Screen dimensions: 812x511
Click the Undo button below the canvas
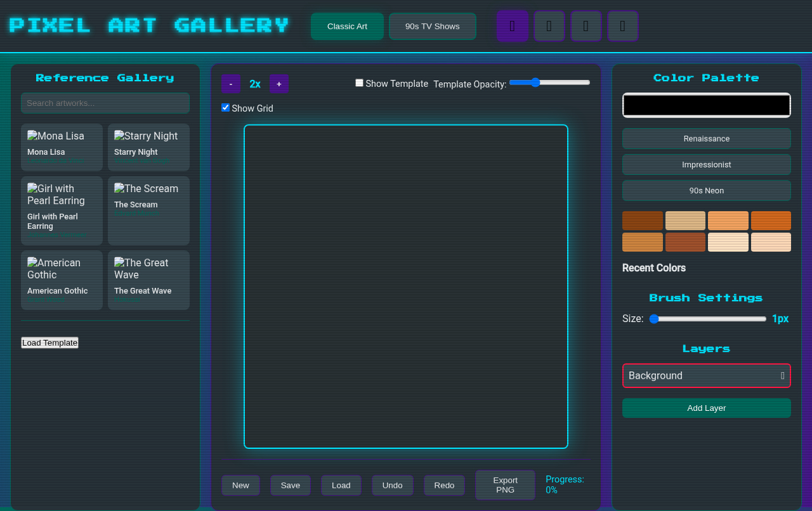click(392, 484)
